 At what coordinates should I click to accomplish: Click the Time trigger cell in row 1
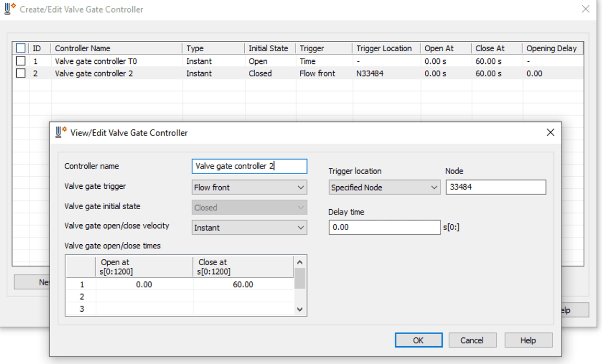tap(324, 61)
